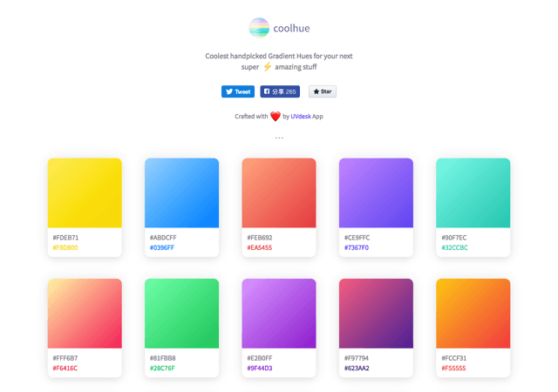Click the coolhue title text
The height and width of the screenshot is (392, 558).
click(x=291, y=28)
